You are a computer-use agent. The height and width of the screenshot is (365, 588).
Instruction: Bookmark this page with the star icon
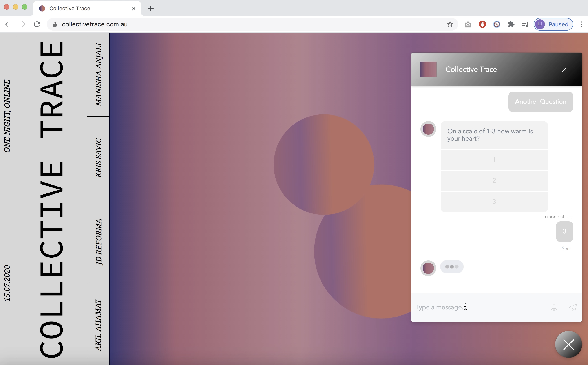pyautogui.click(x=450, y=24)
